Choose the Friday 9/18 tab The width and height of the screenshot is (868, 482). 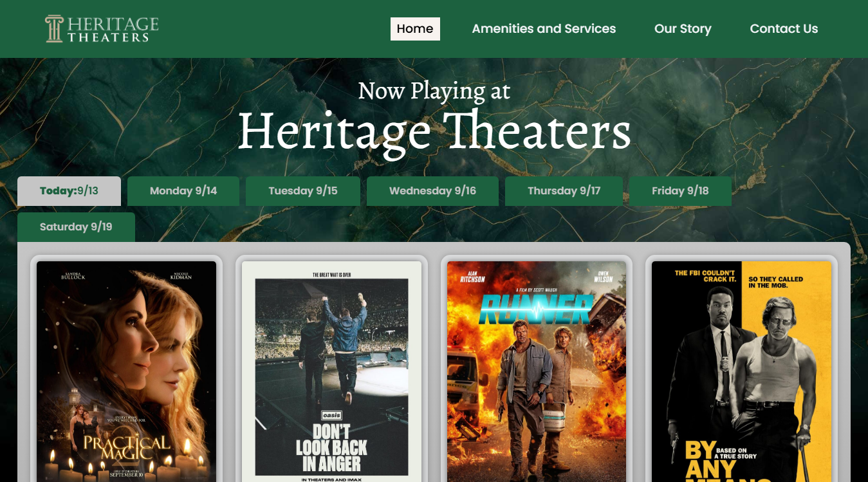680,191
